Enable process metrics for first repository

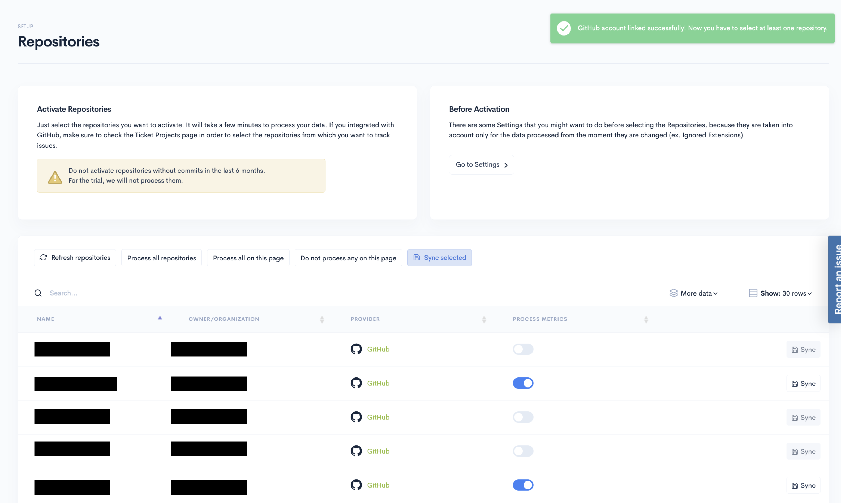point(523,349)
